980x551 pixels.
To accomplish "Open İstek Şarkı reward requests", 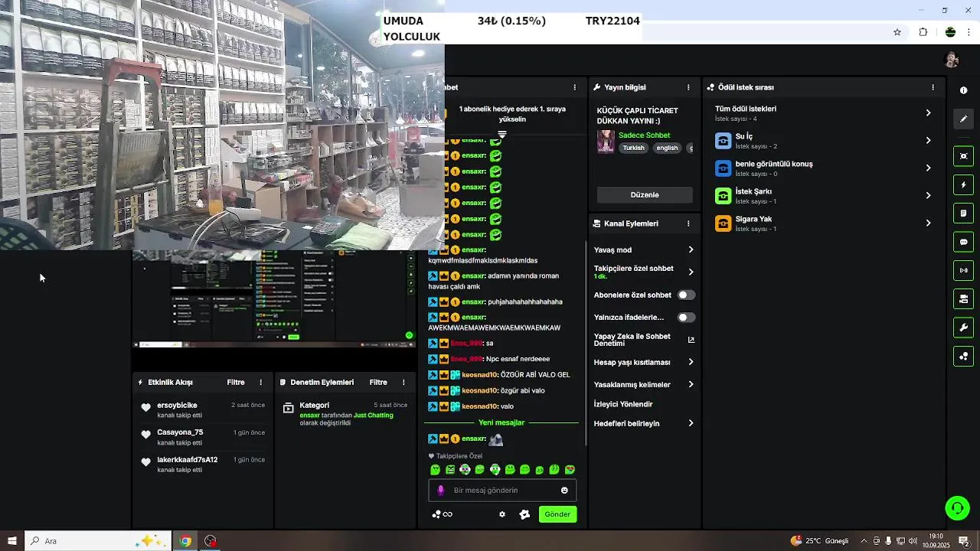I will pos(824,196).
